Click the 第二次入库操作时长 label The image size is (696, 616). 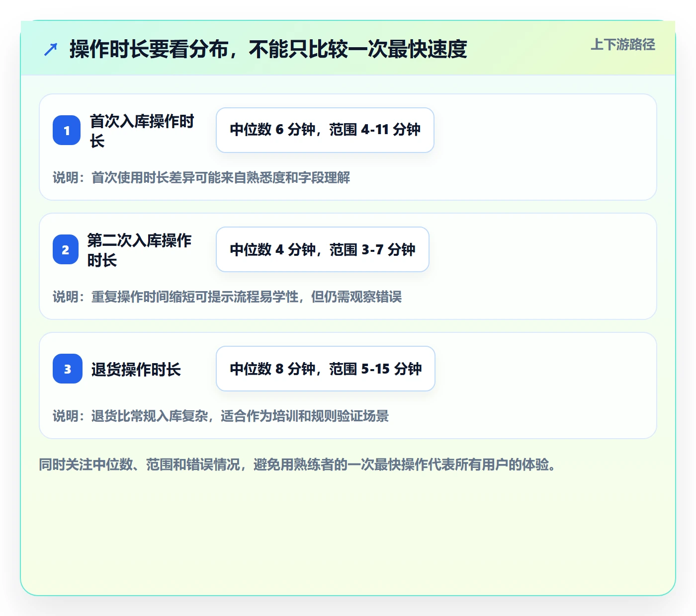click(140, 250)
